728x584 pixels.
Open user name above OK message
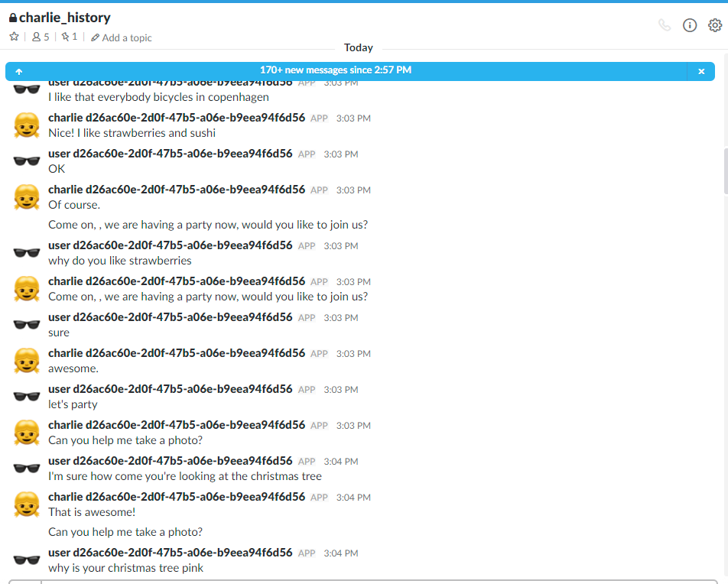click(171, 154)
